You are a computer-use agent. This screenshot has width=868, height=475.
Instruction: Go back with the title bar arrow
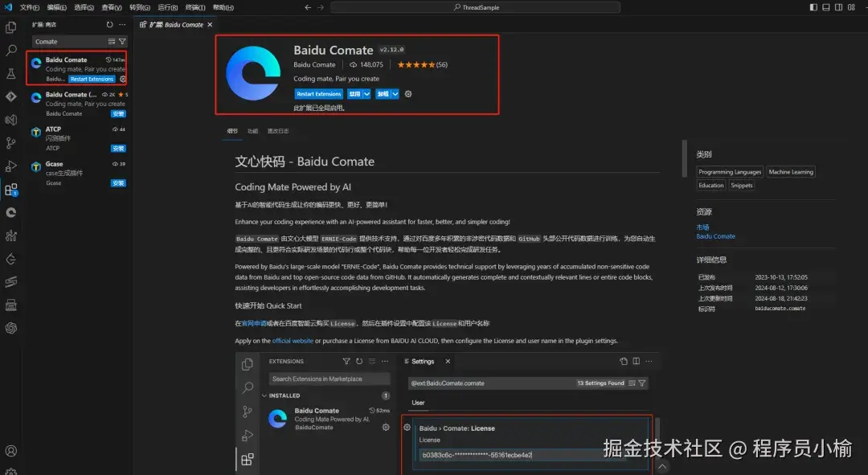click(308, 7)
